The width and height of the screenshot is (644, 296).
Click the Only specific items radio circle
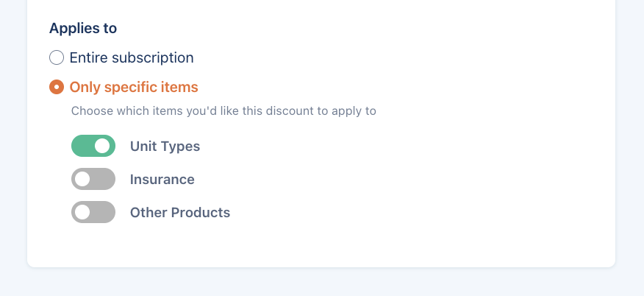pyautogui.click(x=57, y=87)
